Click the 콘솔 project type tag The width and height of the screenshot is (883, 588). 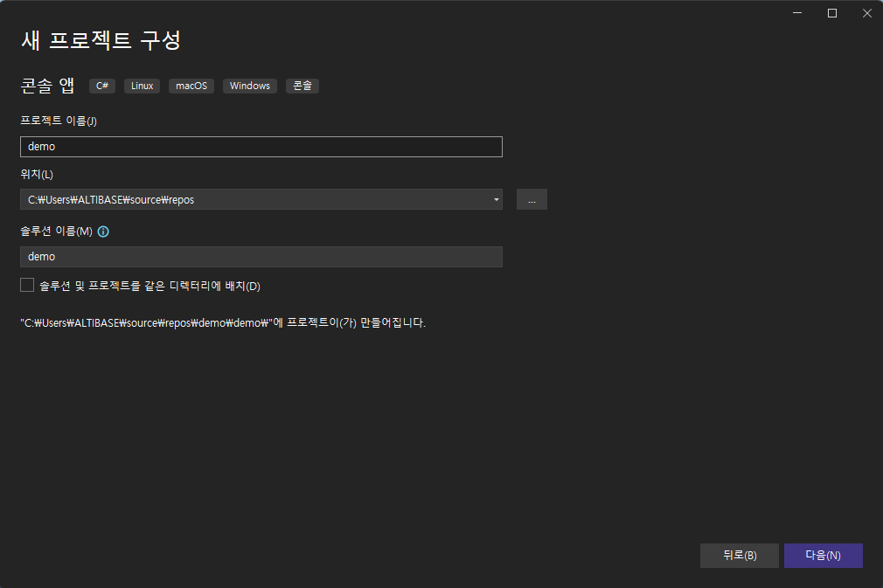tap(302, 86)
